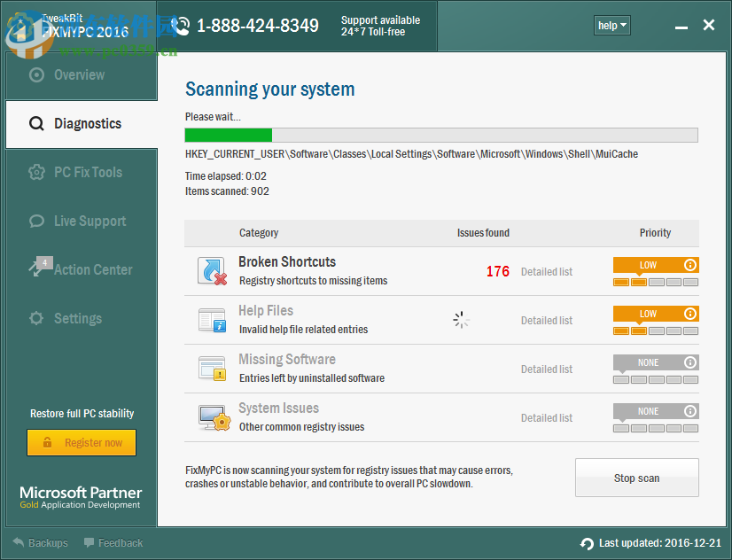Click the System Issues title
732x560 pixels.
[278, 408]
